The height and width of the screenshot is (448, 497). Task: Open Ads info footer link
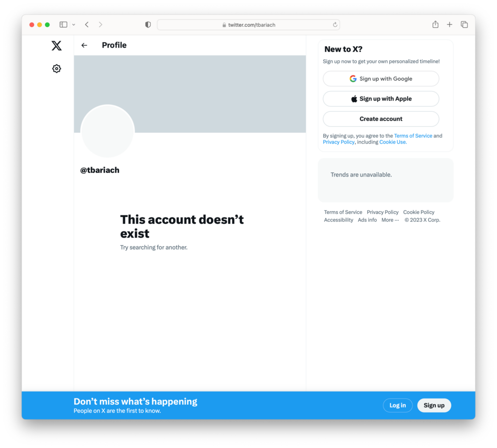(x=367, y=220)
